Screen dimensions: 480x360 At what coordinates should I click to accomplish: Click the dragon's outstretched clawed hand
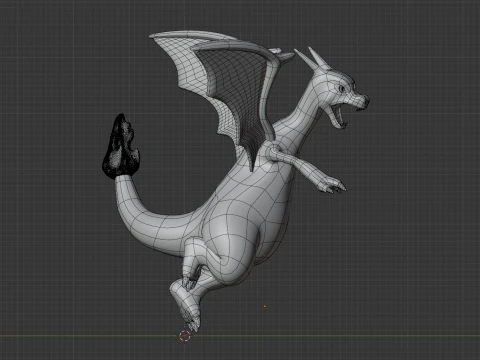pyautogui.click(x=332, y=185)
